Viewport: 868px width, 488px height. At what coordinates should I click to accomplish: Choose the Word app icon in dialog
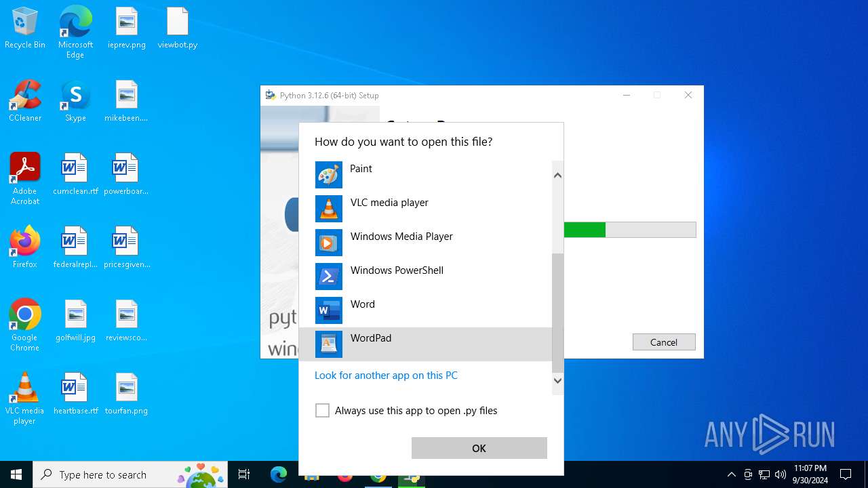(329, 310)
